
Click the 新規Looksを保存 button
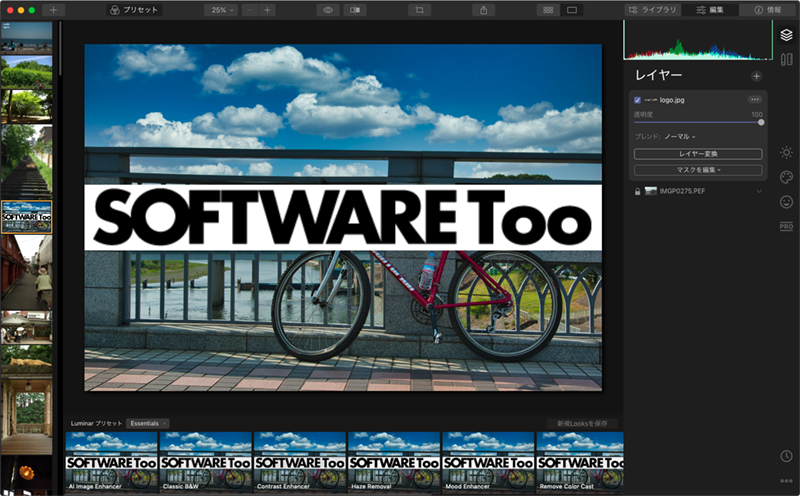[582, 424]
